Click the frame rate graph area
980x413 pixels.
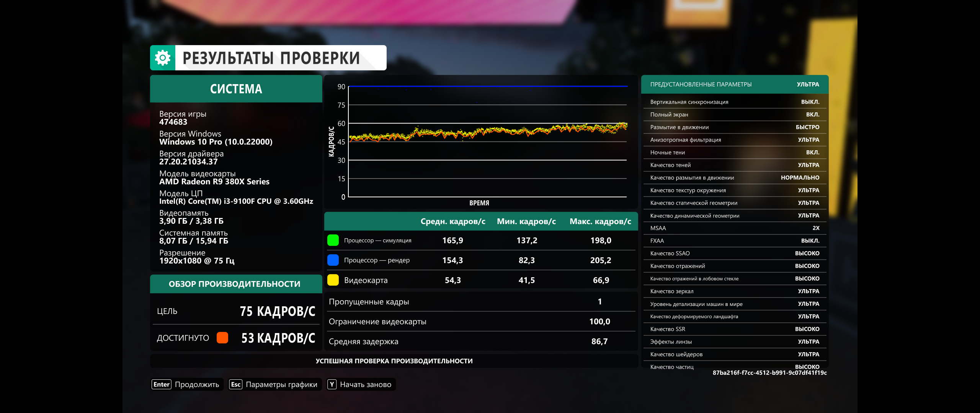[x=487, y=141]
